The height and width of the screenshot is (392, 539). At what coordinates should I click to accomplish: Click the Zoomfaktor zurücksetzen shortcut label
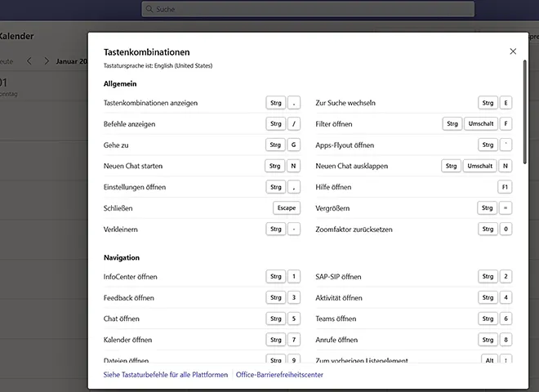coord(354,229)
